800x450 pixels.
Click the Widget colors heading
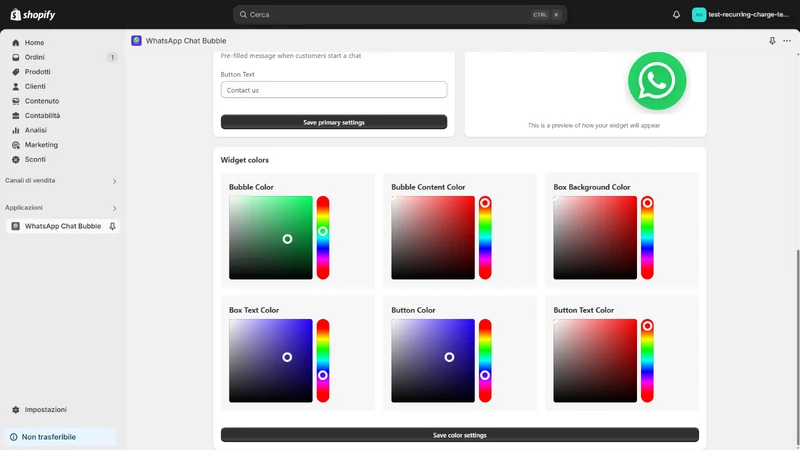(244, 160)
